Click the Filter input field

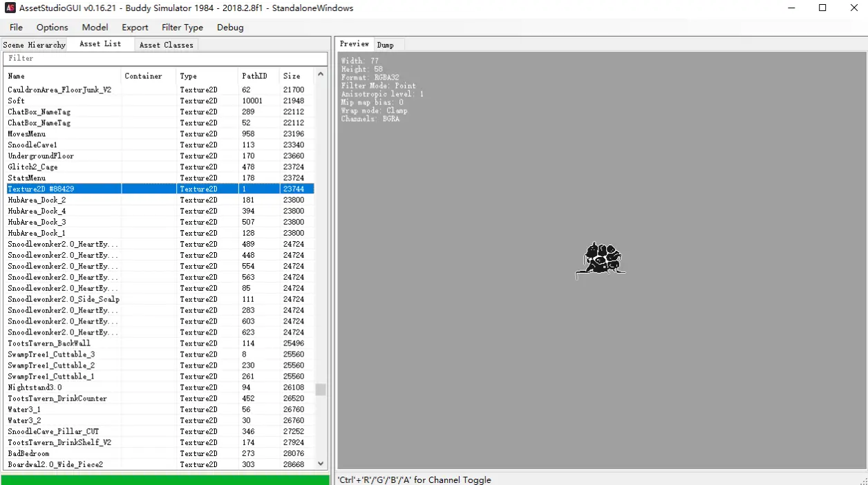tap(165, 59)
